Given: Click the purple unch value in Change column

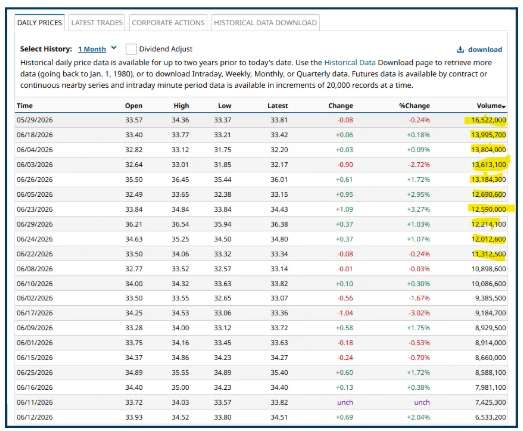Looking at the screenshot, I should pyautogui.click(x=345, y=402).
